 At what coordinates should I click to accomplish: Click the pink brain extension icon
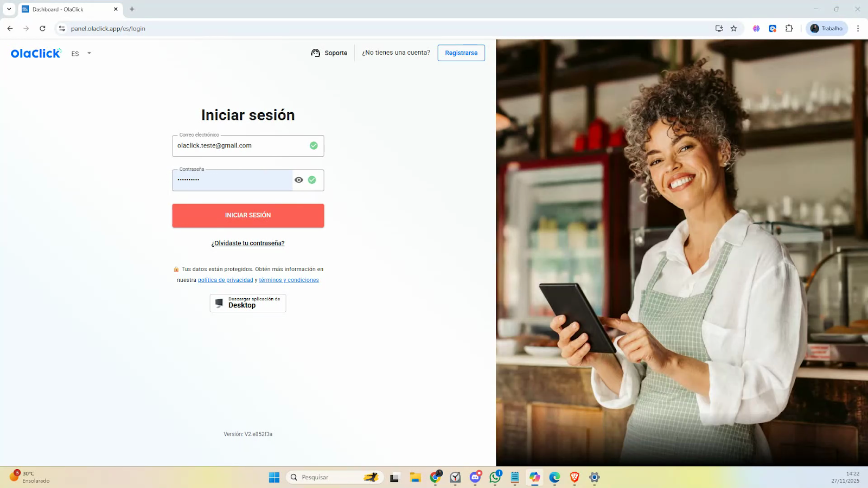[756, 29]
